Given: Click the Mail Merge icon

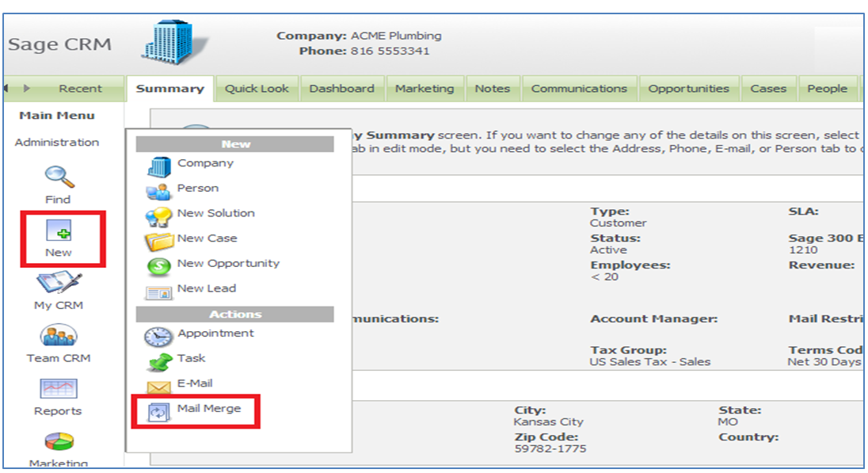Looking at the screenshot, I should (x=159, y=412).
